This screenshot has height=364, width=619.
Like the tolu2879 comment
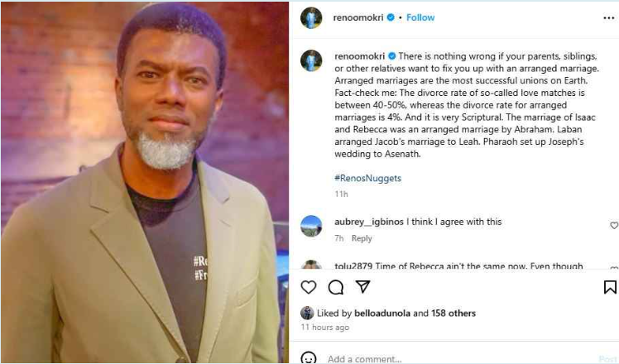point(613,268)
